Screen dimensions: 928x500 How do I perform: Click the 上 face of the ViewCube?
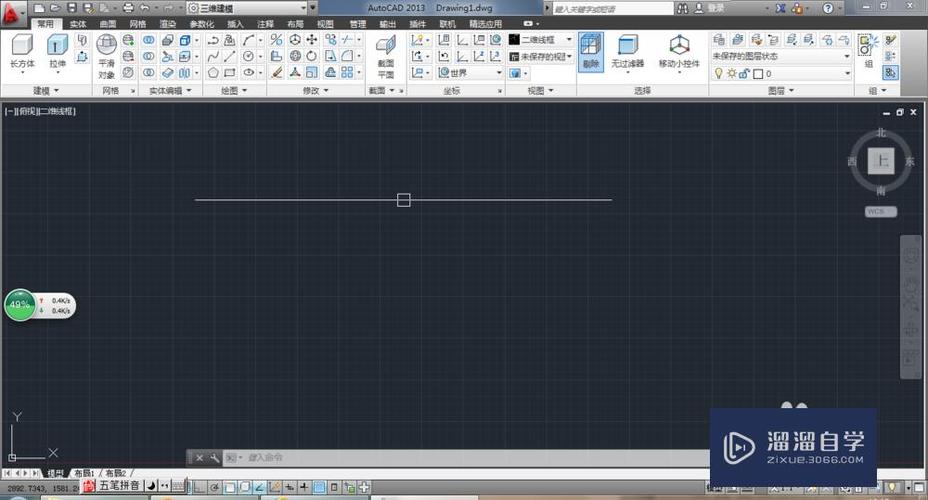881,161
